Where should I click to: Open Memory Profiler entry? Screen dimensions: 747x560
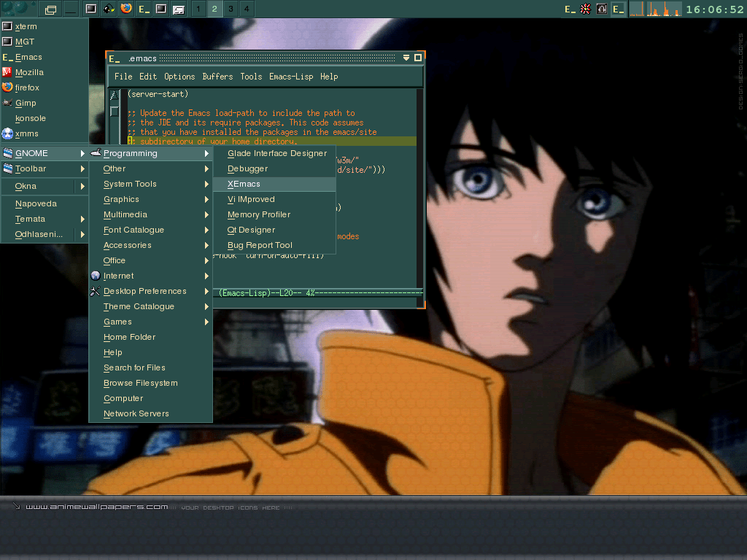274,214
